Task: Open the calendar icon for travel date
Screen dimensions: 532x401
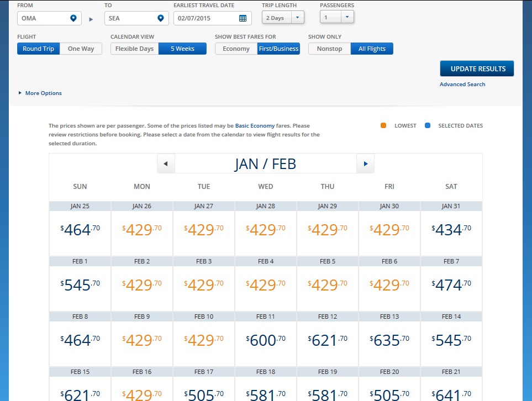Action: point(243,18)
